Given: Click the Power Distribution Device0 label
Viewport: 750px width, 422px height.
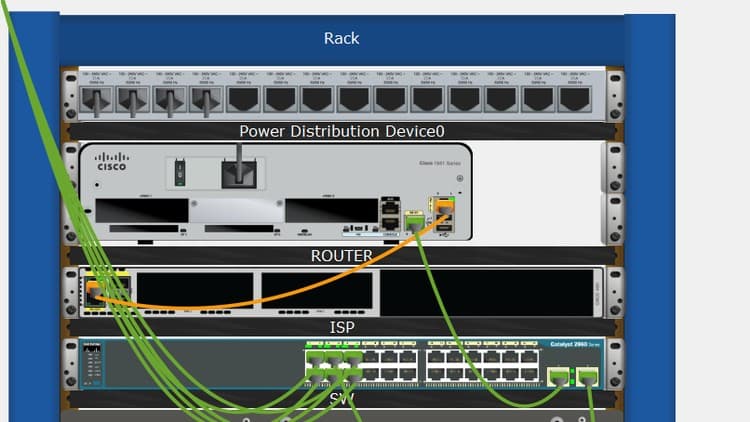Looking at the screenshot, I should pyautogui.click(x=342, y=131).
